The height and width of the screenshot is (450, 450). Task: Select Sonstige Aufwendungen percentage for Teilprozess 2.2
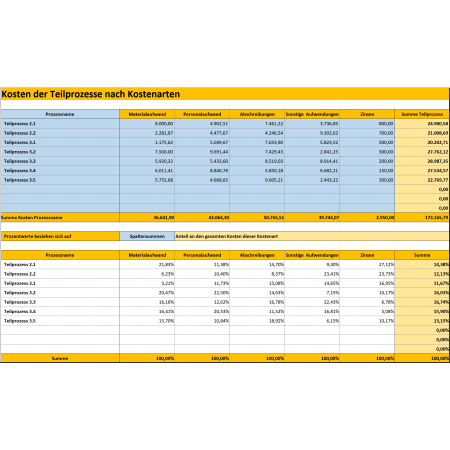[312, 274]
